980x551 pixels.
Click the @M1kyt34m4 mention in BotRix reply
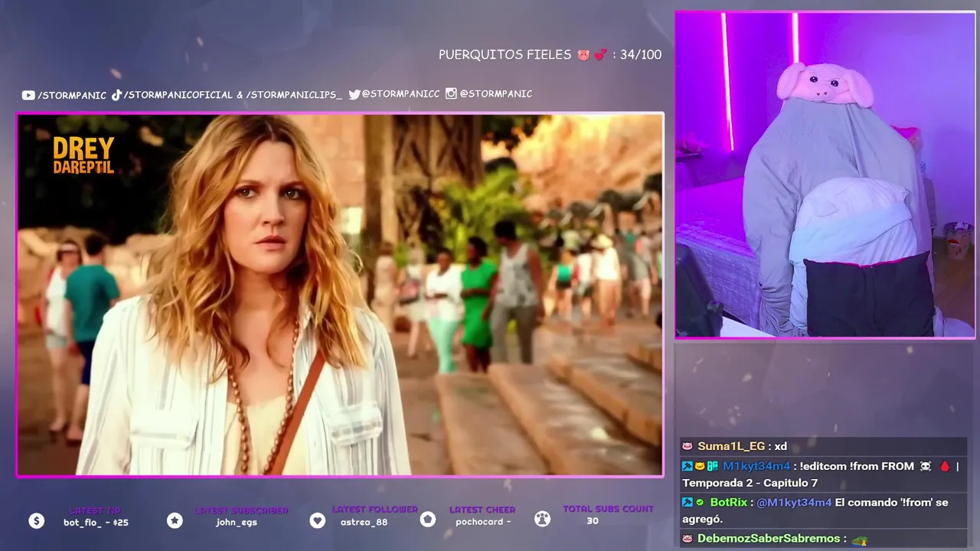click(794, 503)
